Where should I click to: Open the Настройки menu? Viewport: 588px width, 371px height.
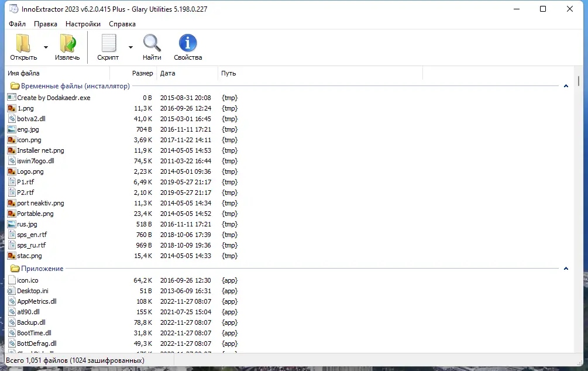coord(83,24)
